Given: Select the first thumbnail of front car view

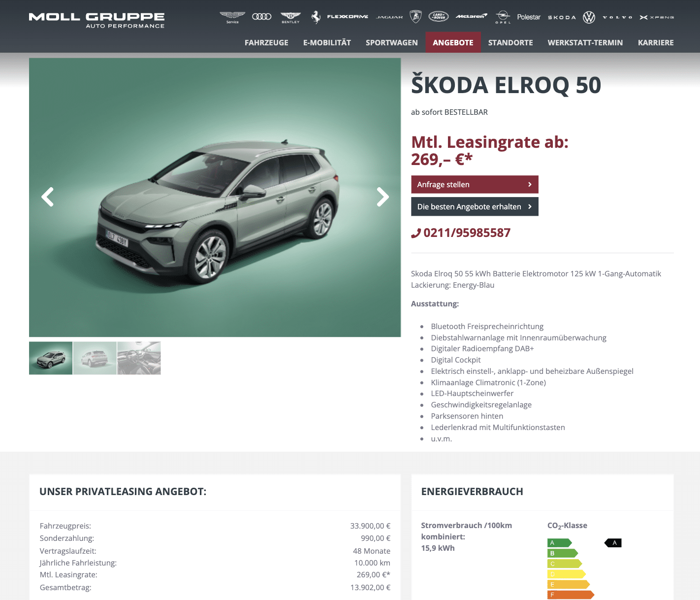Looking at the screenshot, I should [x=51, y=358].
